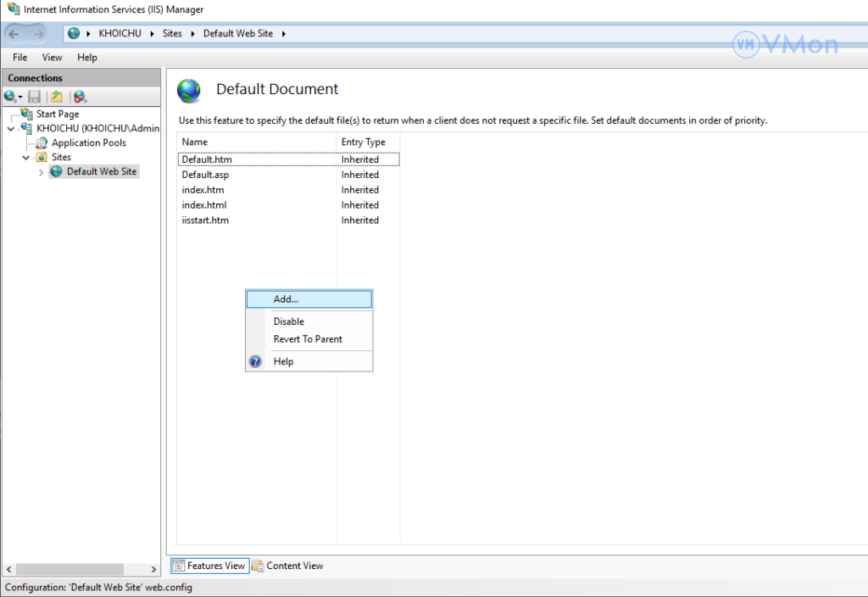This screenshot has width=868, height=597.
Task: Click the Application Pools icon
Action: [x=42, y=142]
